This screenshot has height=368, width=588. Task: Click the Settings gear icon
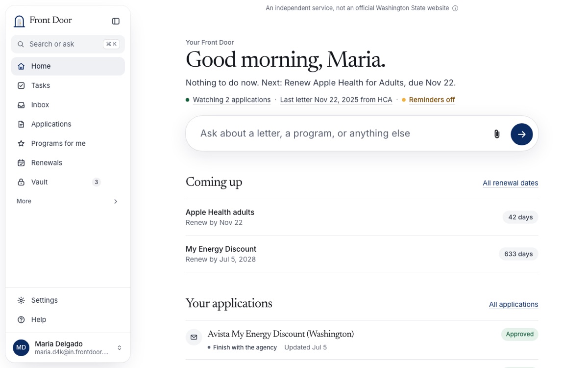tap(21, 300)
